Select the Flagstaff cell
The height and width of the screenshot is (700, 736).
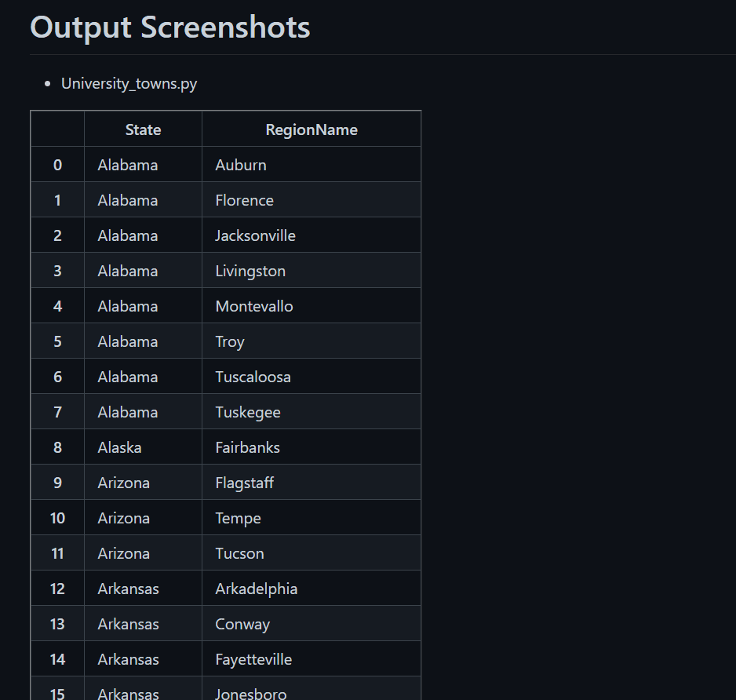click(312, 482)
